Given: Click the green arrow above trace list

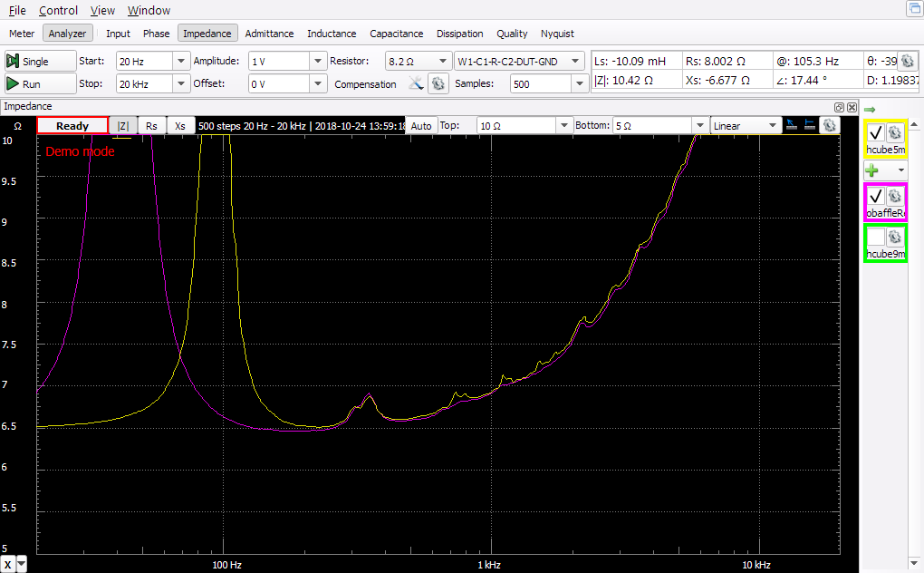Looking at the screenshot, I should [870, 110].
